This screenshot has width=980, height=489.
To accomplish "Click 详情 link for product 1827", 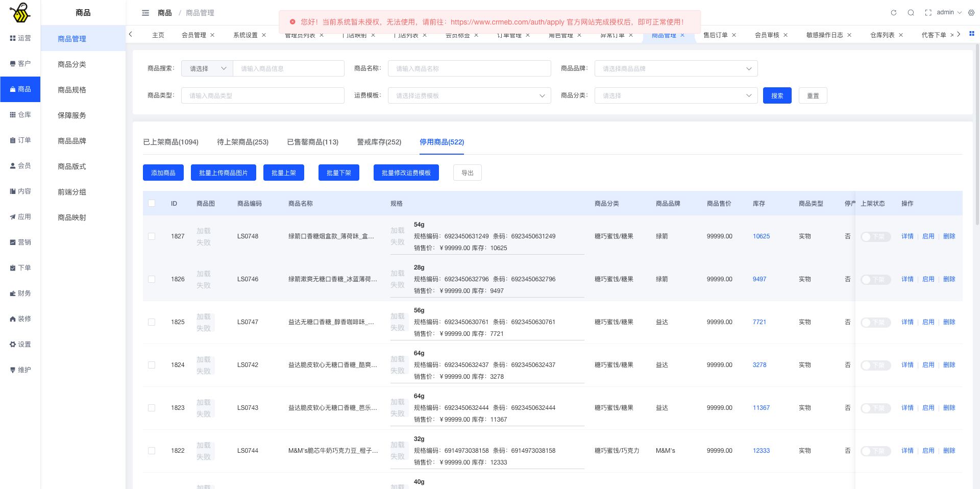I will (x=907, y=236).
